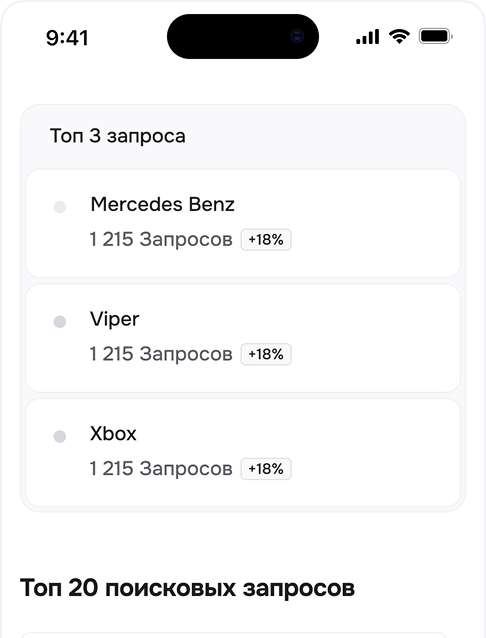This screenshot has height=638, width=486.
Task: Click the grey dot beside Viper
Action: [x=60, y=322]
